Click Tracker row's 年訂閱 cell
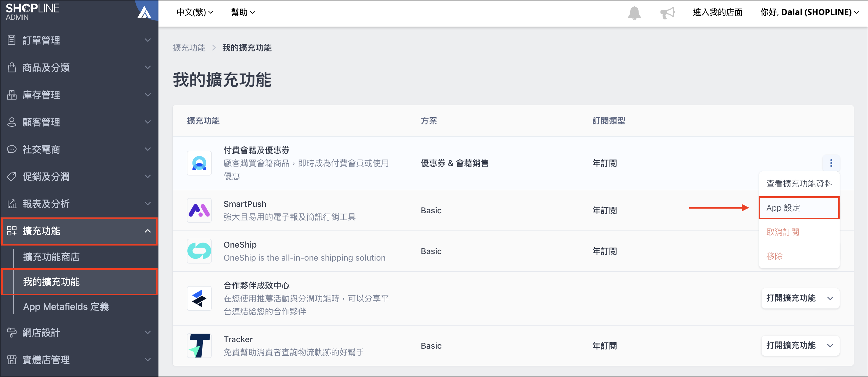Image resolution: width=868 pixels, height=377 pixels. point(605,345)
